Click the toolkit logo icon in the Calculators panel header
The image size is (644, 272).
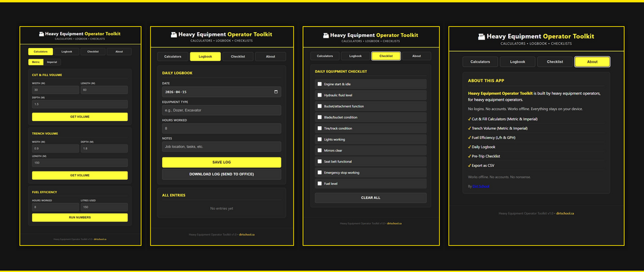coord(41,34)
